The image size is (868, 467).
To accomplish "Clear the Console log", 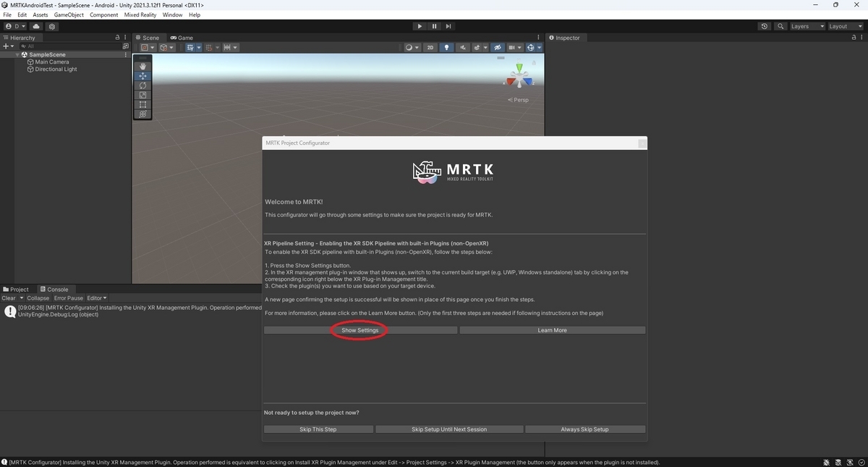I will point(9,298).
